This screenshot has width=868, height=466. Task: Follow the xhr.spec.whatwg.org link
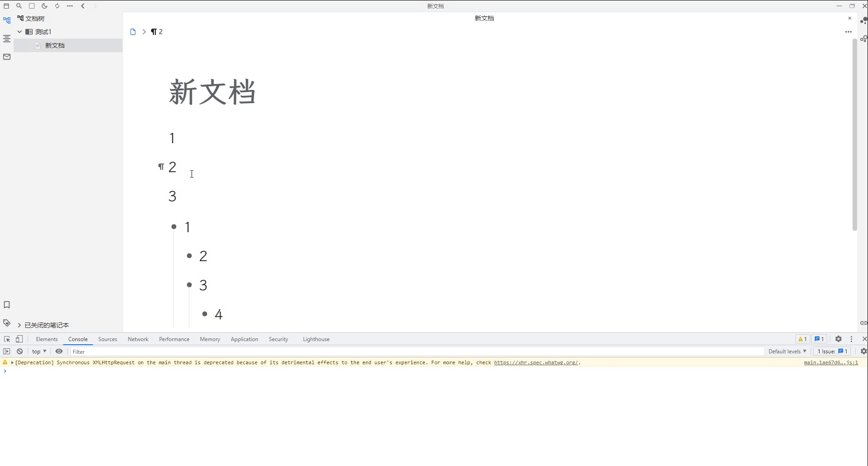pyautogui.click(x=536, y=362)
